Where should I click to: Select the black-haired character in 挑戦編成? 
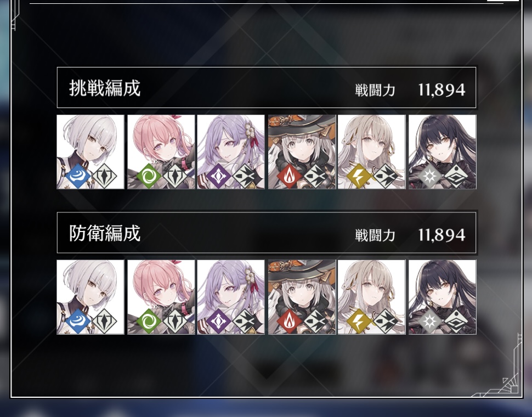(443, 151)
